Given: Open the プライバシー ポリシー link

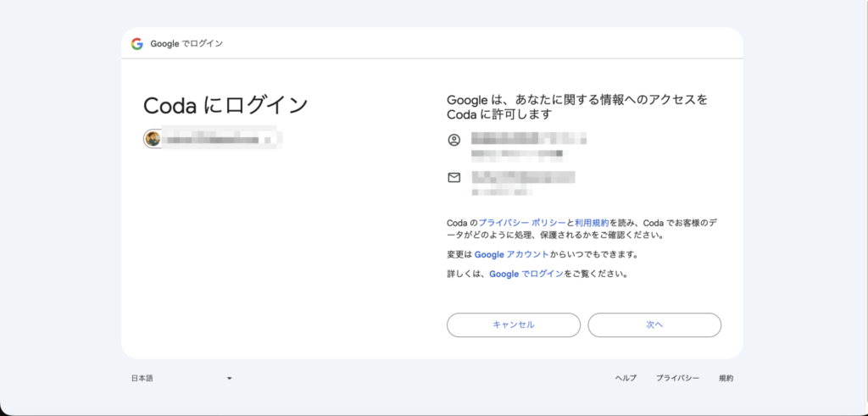Looking at the screenshot, I should [522, 222].
